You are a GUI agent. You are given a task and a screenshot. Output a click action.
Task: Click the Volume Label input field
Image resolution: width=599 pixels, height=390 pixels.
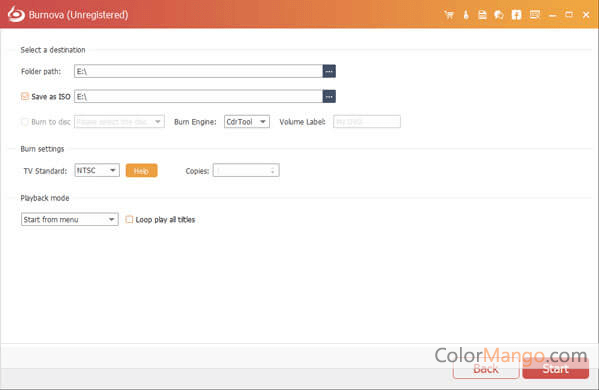point(367,122)
